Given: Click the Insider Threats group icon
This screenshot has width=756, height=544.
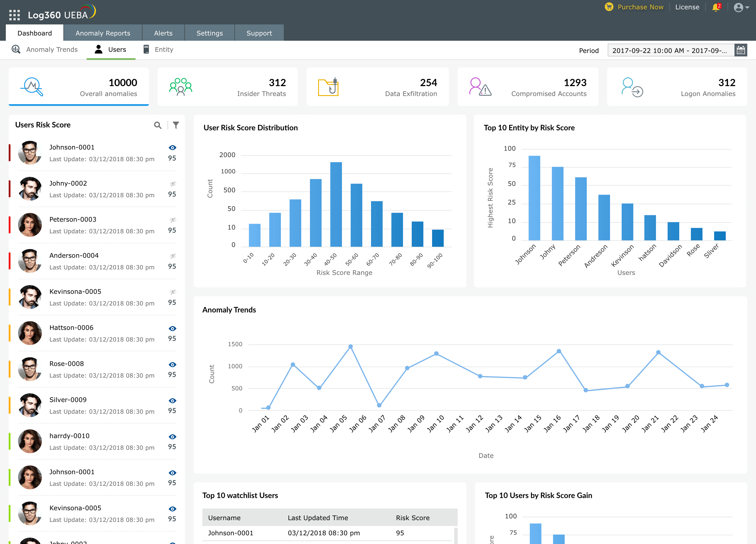Looking at the screenshot, I should point(180,87).
